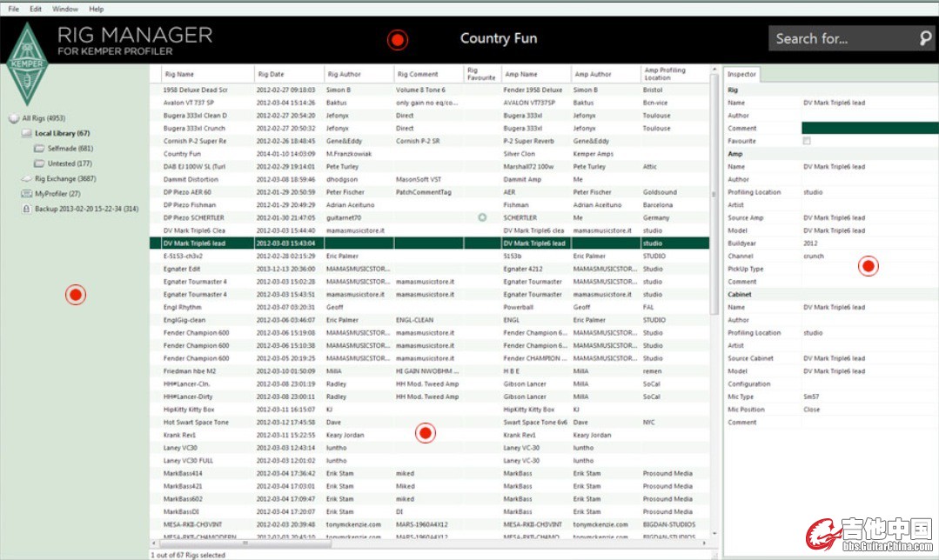
Task: Select the Avalon VT 737 SP rig
Action: coord(429,103)
